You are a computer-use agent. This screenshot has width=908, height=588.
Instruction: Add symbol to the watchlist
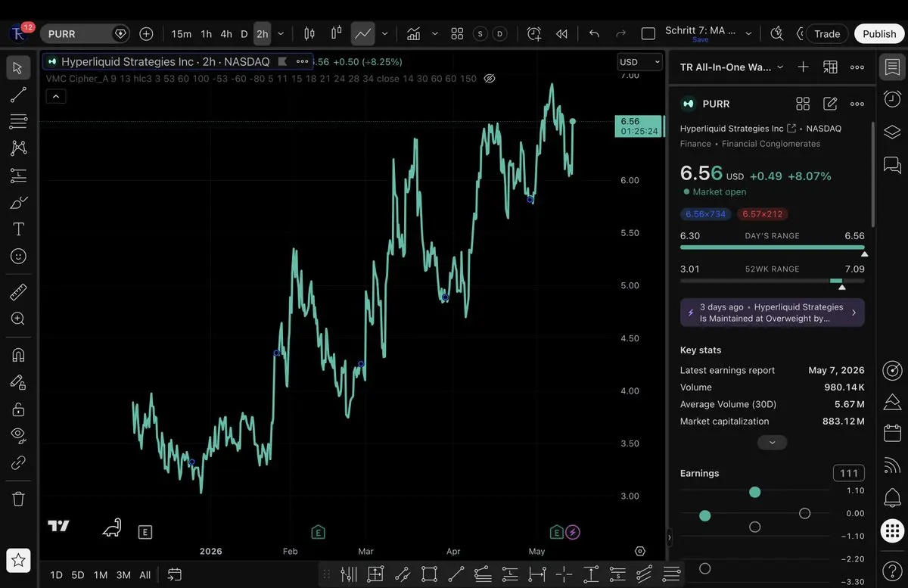(x=804, y=67)
